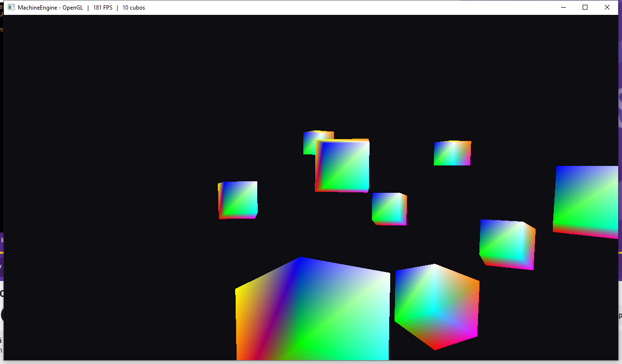Click the MachineEngine - OpenGL title text
The image size is (622, 364).
tap(50, 8)
